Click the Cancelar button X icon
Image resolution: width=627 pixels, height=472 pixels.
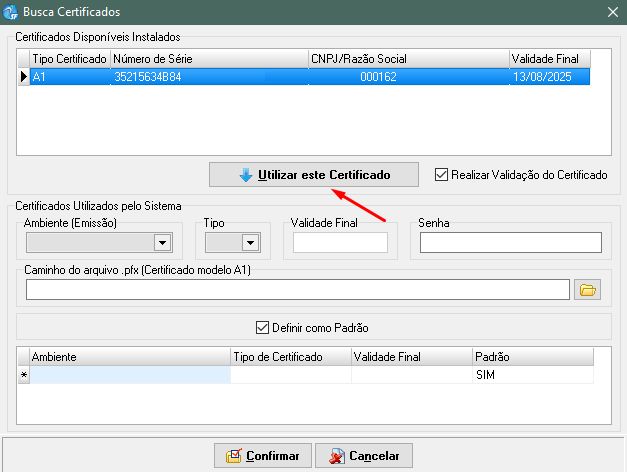pos(336,456)
